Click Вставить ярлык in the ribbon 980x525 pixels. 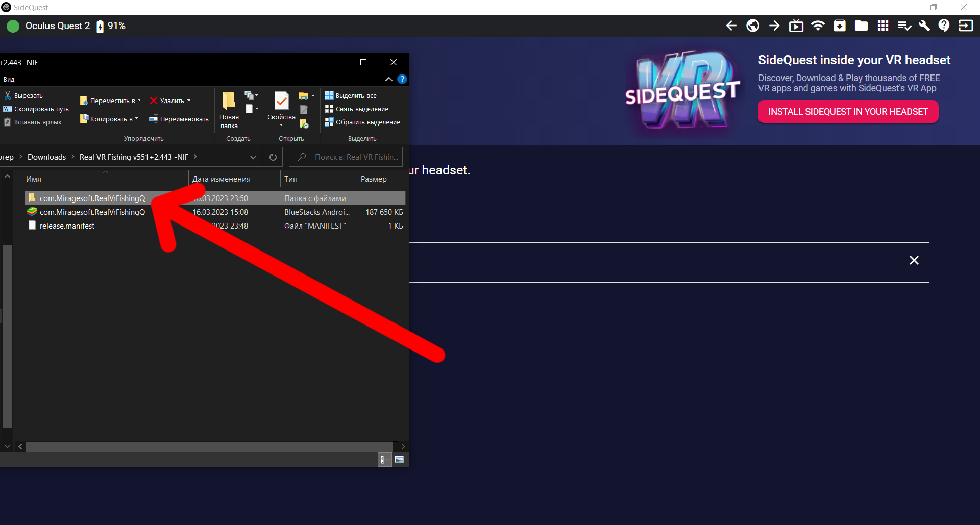[33, 122]
